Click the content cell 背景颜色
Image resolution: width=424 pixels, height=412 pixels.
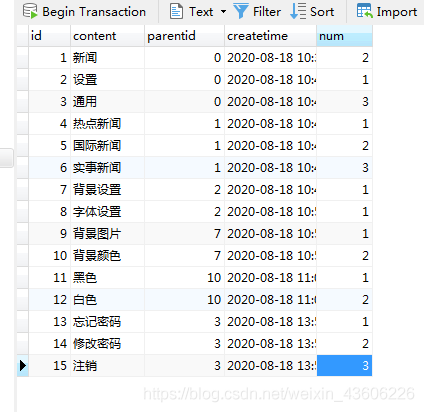click(x=107, y=256)
